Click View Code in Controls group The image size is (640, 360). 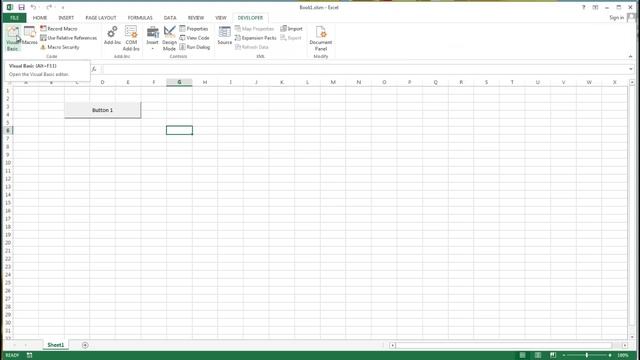click(x=194, y=38)
